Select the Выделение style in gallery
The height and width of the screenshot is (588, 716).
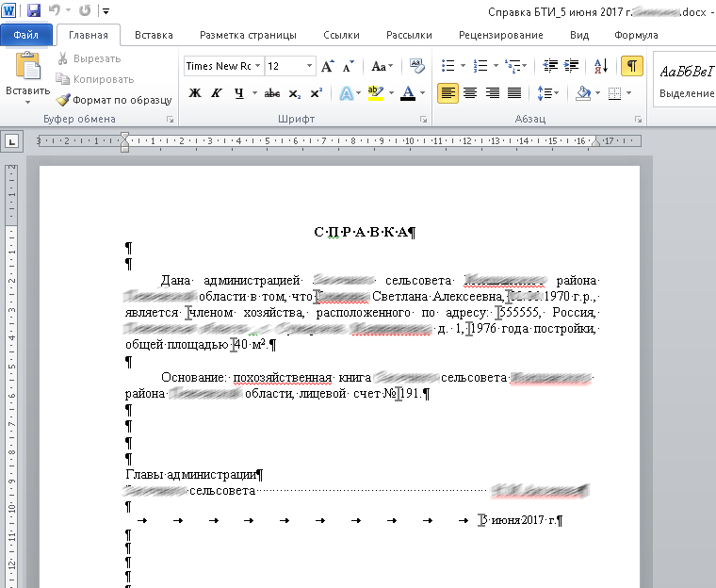point(686,80)
